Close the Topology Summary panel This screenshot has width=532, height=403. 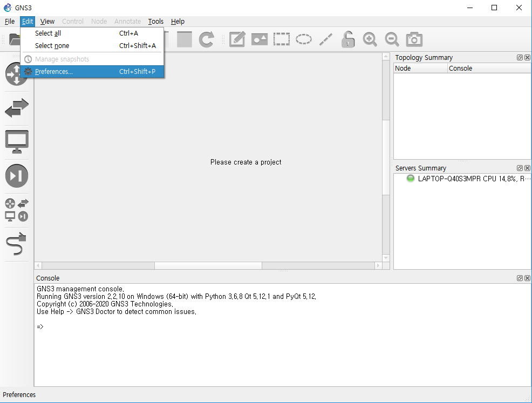527,58
